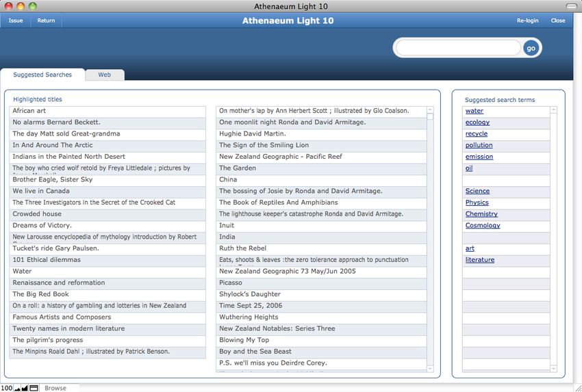
Task: Click the recycle search term link
Action: (x=477, y=133)
